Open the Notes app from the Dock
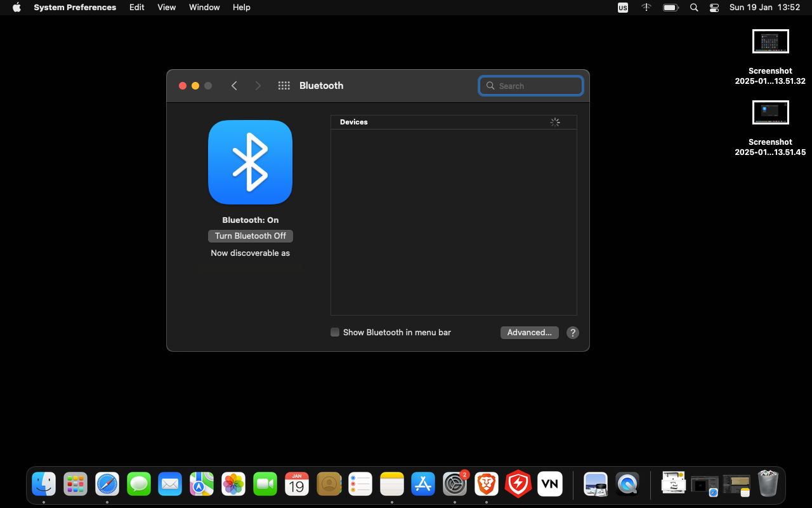 [x=391, y=484]
